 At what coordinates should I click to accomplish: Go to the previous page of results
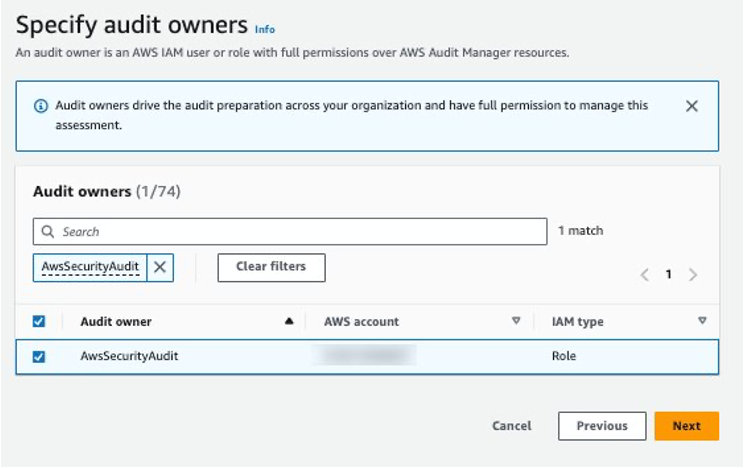point(645,274)
